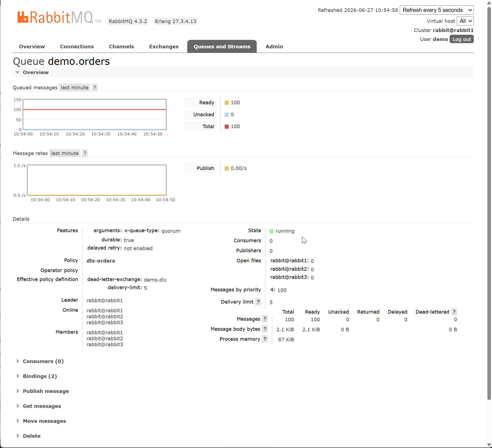The image size is (492, 448).
Task: Click the cluster name rabbit@rabbit1
Action: click(x=453, y=30)
